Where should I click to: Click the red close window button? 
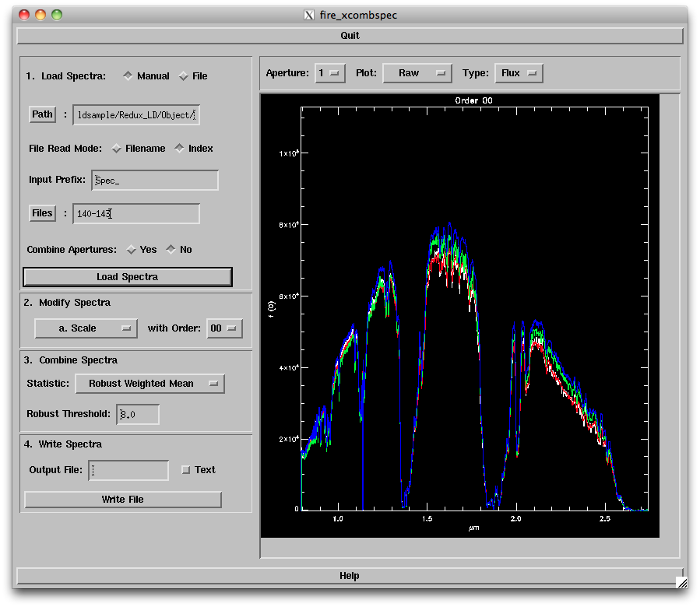click(x=24, y=15)
